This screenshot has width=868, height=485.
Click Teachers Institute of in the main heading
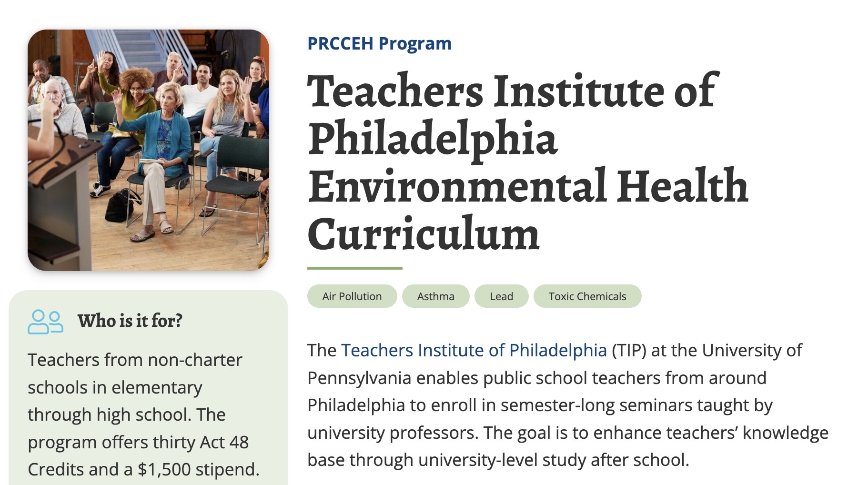(x=512, y=91)
